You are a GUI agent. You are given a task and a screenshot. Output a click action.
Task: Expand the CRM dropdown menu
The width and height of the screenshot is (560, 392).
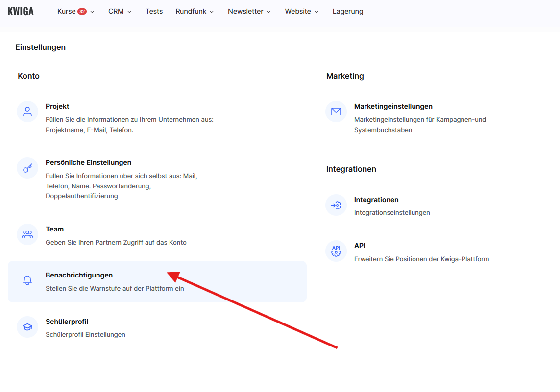pyautogui.click(x=120, y=11)
